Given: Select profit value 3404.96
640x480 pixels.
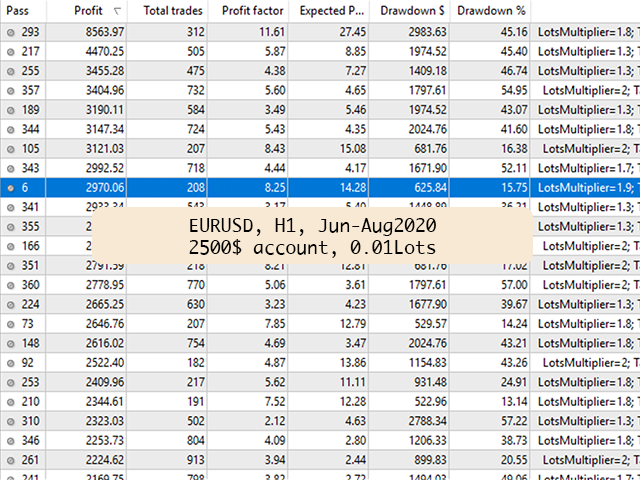Looking at the screenshot, I should click(x=104, y=90).
